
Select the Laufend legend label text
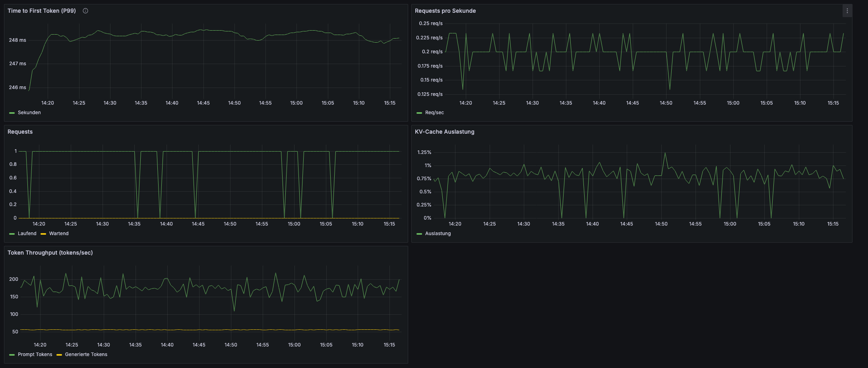coord(26,234)
